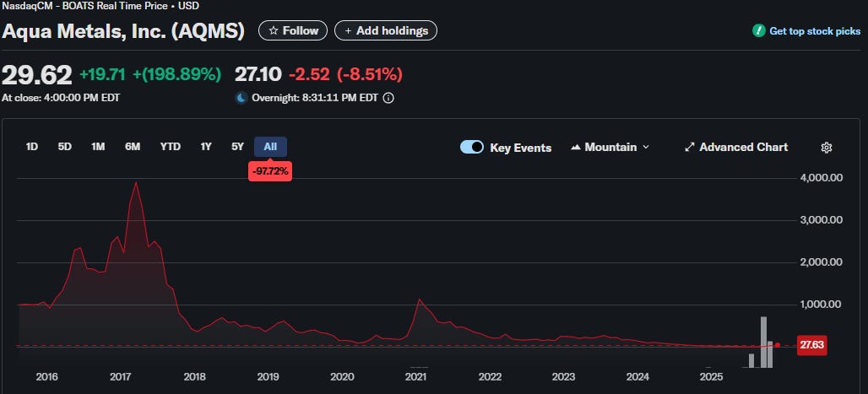Click the +(198.89%) gain text
The image size is (868, 394).
(x=177, y=74)
